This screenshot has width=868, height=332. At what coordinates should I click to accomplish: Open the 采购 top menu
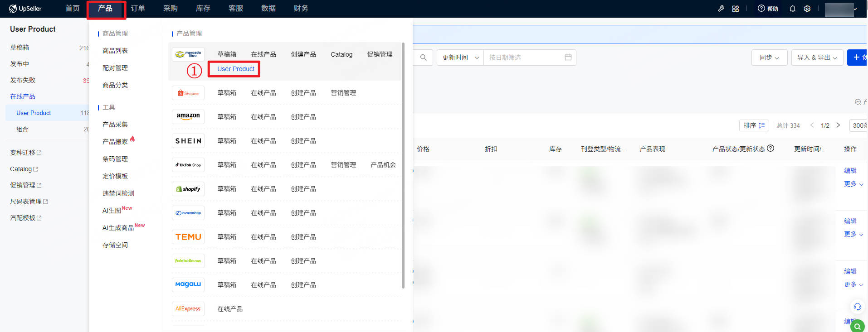(171, 9)
